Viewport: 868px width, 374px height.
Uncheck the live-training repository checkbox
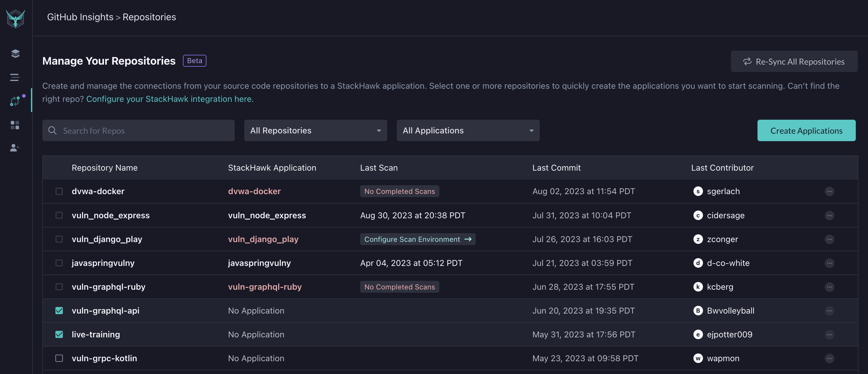(59, 334)
